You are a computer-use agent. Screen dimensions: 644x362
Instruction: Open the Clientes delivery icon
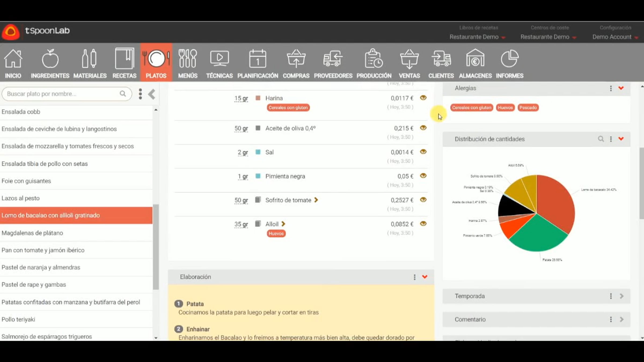441,58
